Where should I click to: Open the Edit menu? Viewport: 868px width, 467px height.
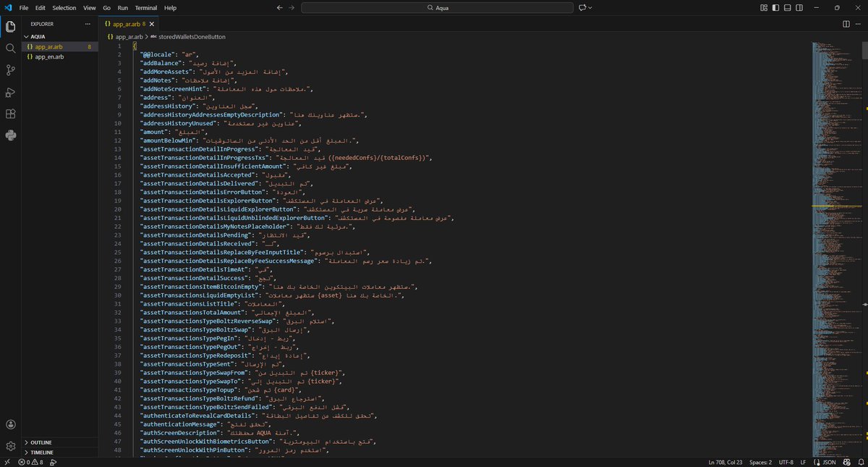pyautogui.click(x=41, y=7)
